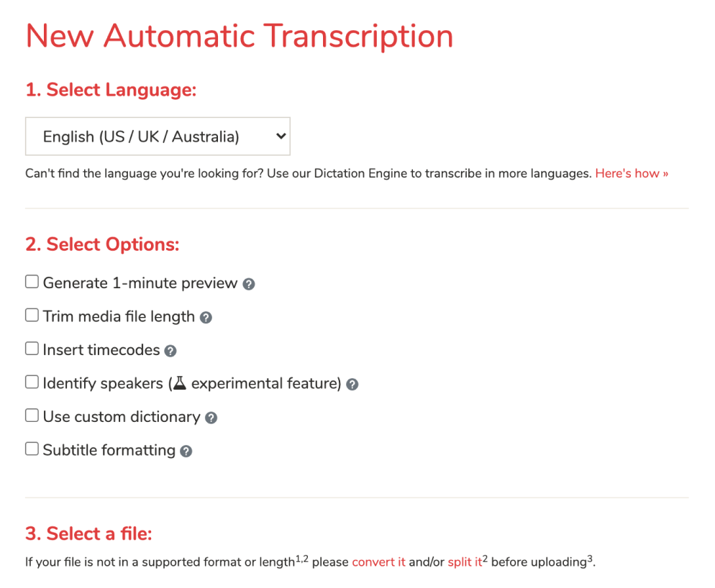This screenshot has height=588, width=715.
Task: Open help icon for custom dictionary
Action: 211,418
